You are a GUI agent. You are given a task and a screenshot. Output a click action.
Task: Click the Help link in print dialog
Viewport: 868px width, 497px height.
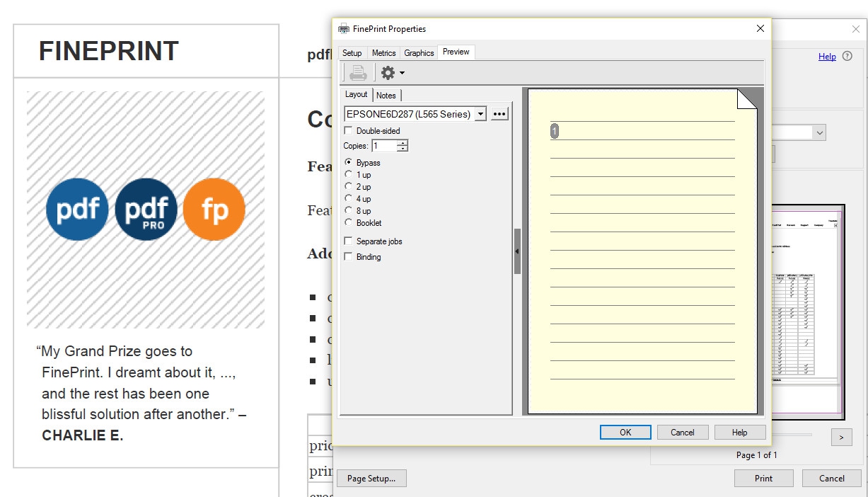click(827, 57)
